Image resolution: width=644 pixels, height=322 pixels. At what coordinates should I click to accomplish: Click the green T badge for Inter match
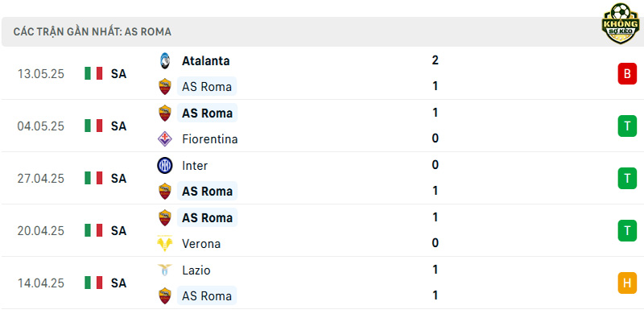(x=627, y=178)
